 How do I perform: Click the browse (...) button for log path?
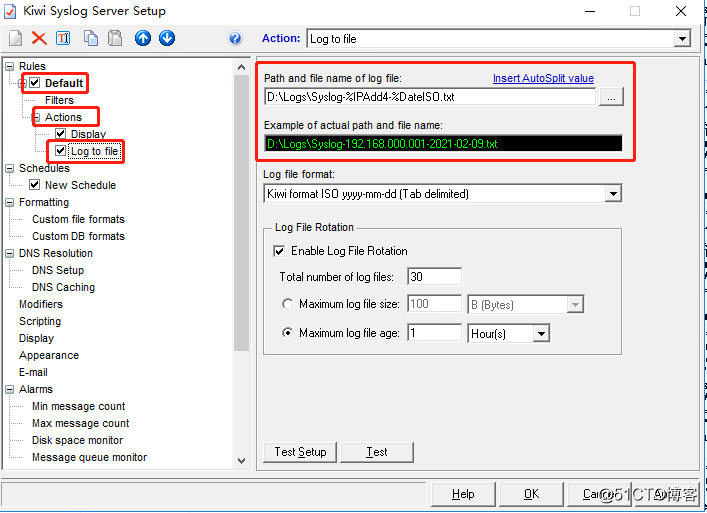coord(611,97)
